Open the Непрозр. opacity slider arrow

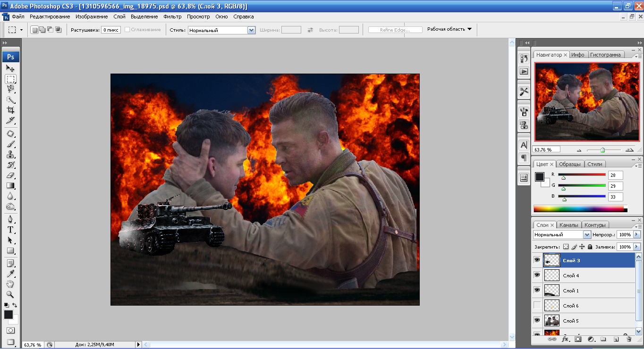coord(637,234)
